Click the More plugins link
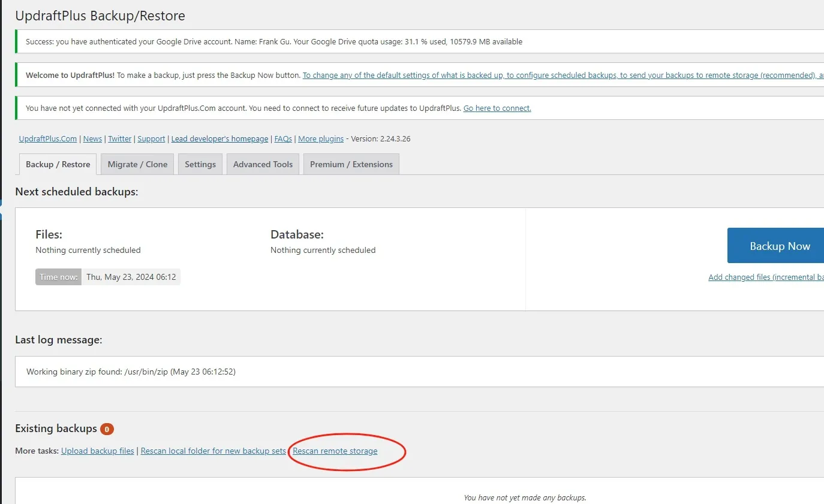824x504 pixels. [x=321, y=138]
